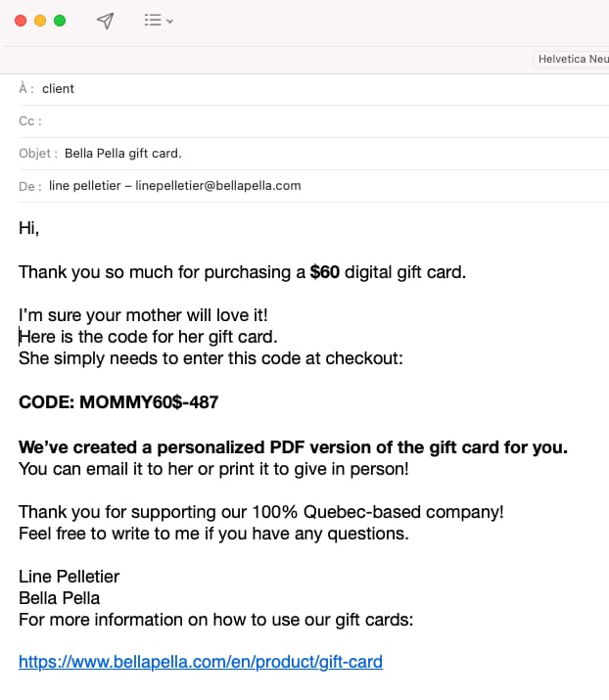Screen dimensions: 609x700
Task: Click the CODE: MOMMY60$-487 line
Action: (118, 402)
